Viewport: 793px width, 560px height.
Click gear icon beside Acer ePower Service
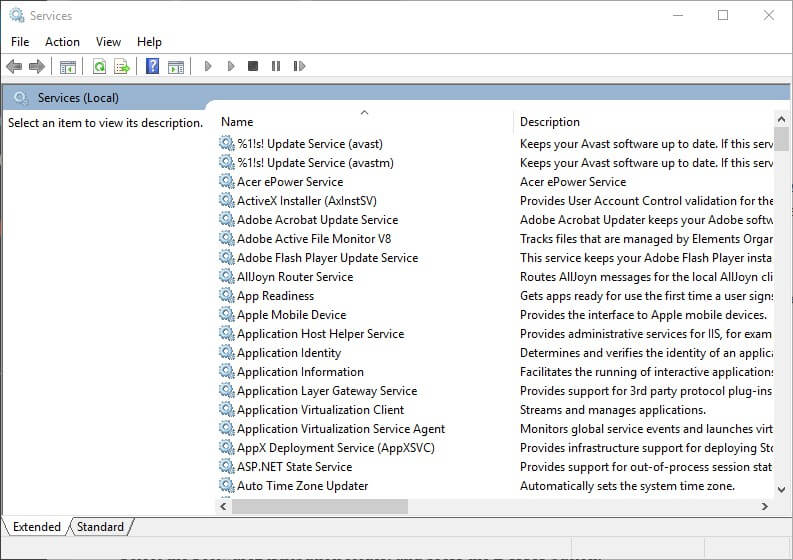[227, 181]
